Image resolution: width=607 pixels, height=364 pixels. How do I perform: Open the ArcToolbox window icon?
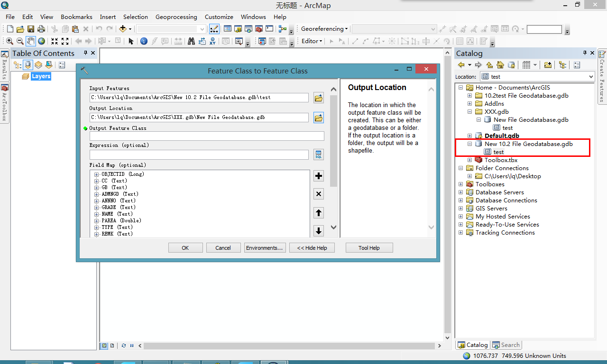[259, 29]
